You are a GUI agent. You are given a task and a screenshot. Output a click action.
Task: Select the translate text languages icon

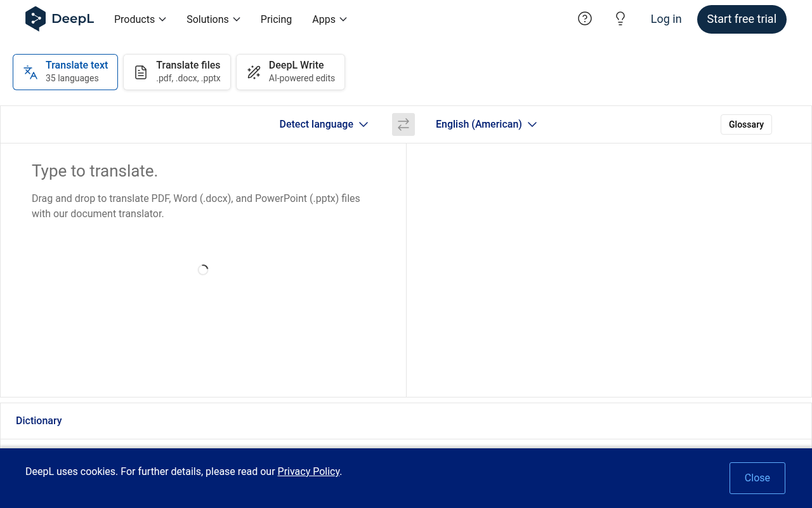click(30, 72)
